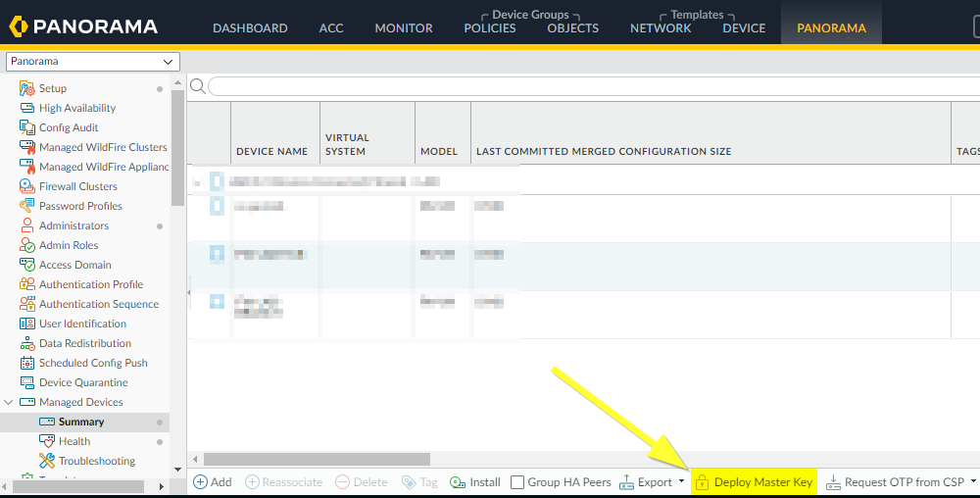The image size is (980, 498).
Task: Switch to the POLICIES tab
Action: (x=490, y=28)
